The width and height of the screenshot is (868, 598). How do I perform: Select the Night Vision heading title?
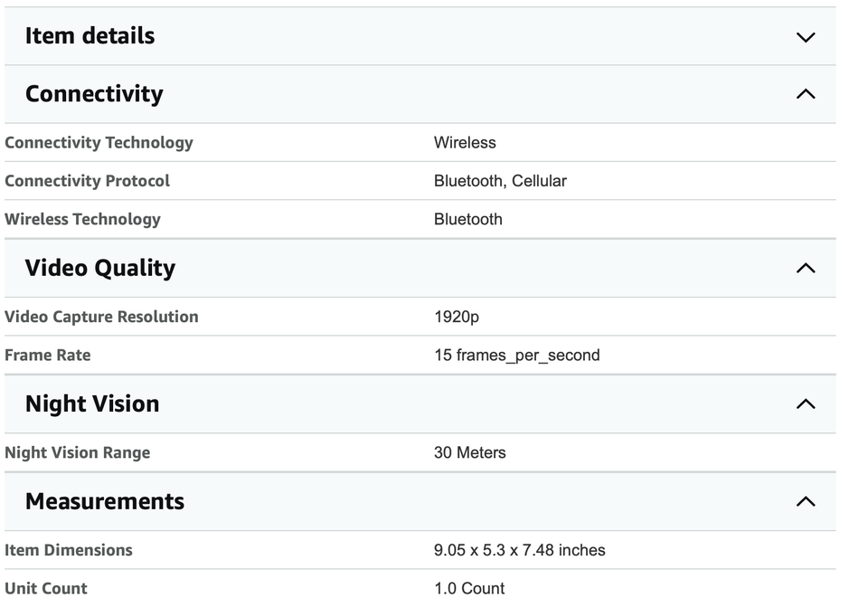point(92,403)
